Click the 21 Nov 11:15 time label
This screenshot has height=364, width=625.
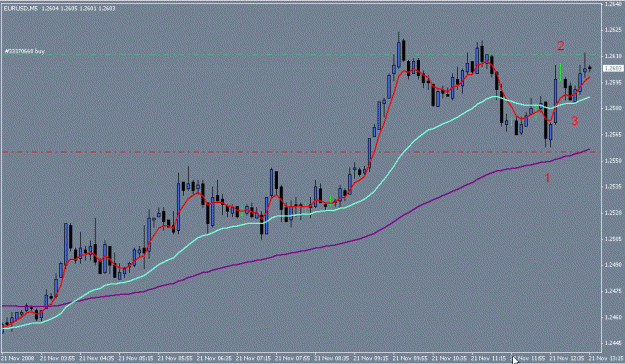[489, 358]
